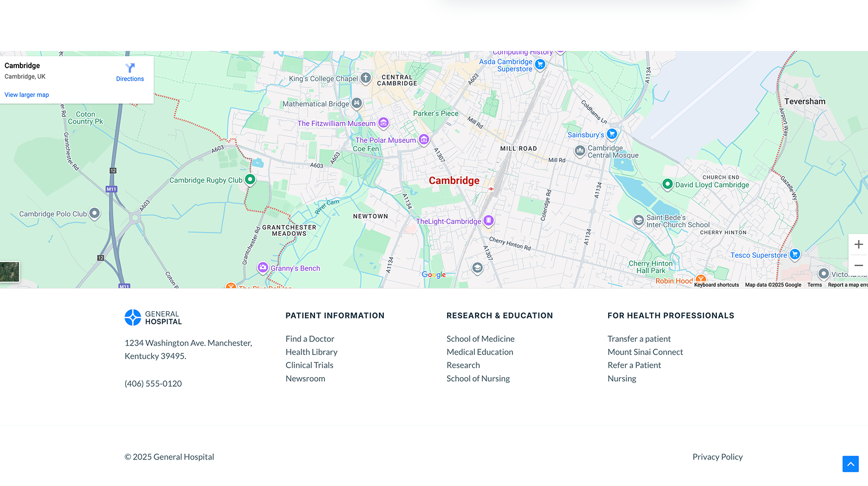Viewport: 868px width, 486px height.
Task: Select the Cambridge Central Mosque icon
Action: click(x=581, y=151)
